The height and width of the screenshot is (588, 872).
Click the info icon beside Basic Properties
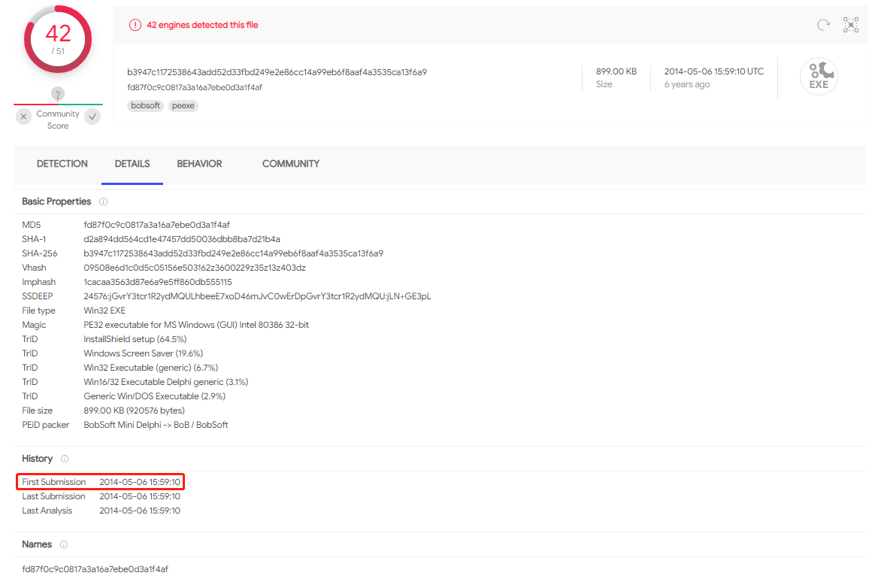tap(104, 202)
